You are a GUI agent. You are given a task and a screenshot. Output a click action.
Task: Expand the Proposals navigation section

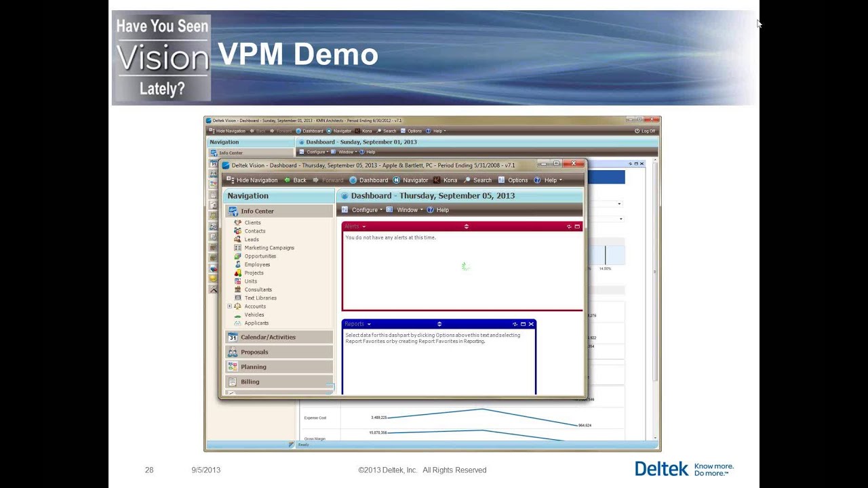279,352
